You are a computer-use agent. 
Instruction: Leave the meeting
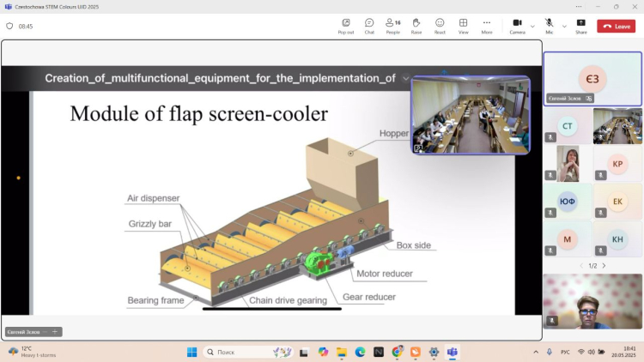pos(617,27)
